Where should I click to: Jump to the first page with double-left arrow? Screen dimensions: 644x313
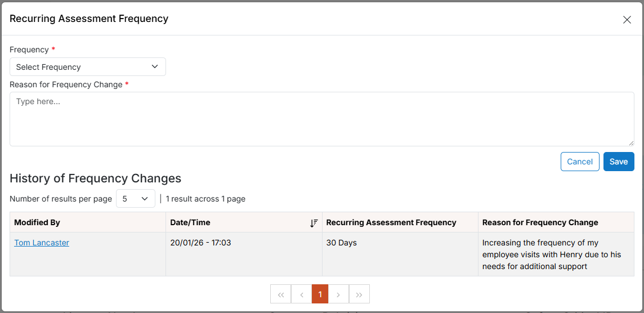[x=281, y=294]
